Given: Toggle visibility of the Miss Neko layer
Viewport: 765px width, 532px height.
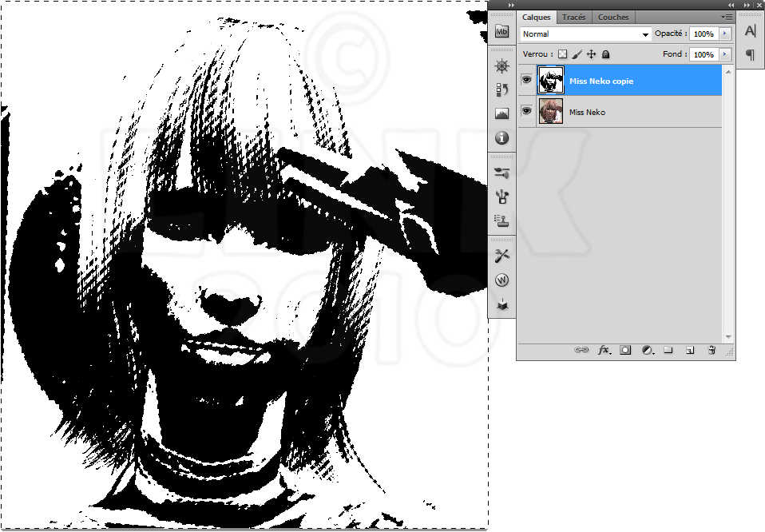Looking at the screenshot, I should [x=526, y=111].
